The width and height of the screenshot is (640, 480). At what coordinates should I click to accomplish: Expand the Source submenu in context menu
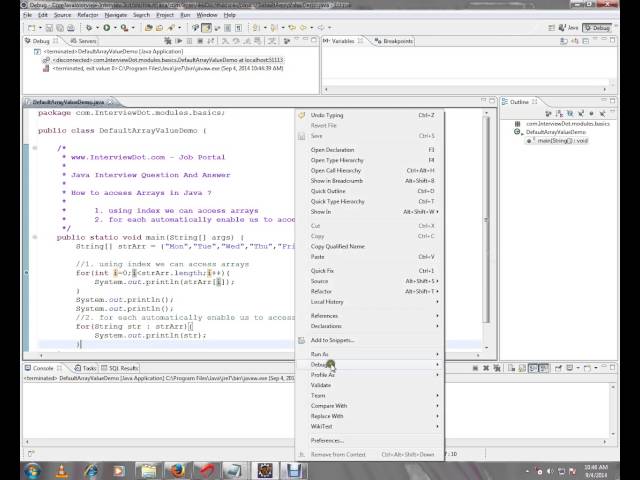point(371,281)
